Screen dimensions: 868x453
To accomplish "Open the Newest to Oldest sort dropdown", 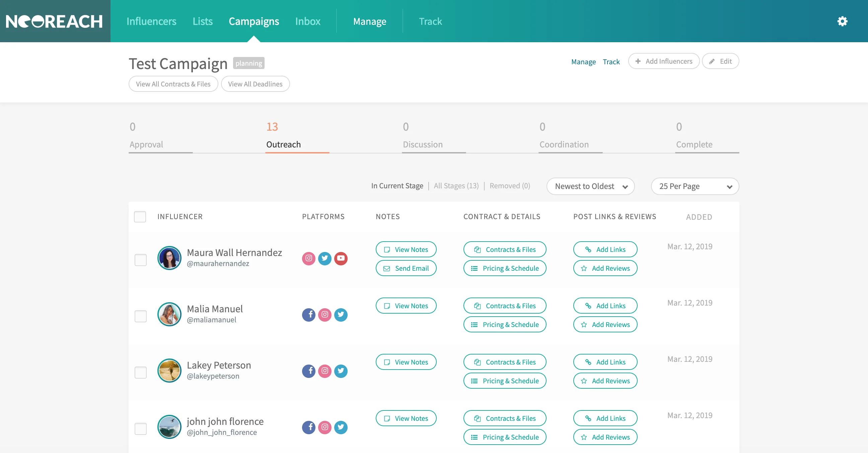I will pos(590,186).
